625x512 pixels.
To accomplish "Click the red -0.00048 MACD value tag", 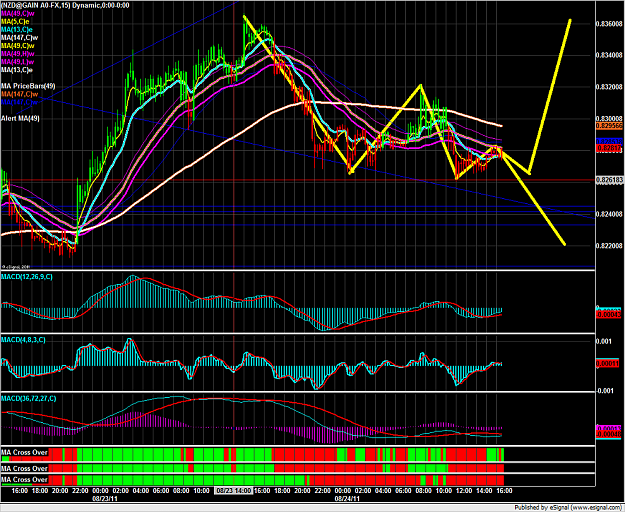I will pyautogui.click(x=608, y=435).
